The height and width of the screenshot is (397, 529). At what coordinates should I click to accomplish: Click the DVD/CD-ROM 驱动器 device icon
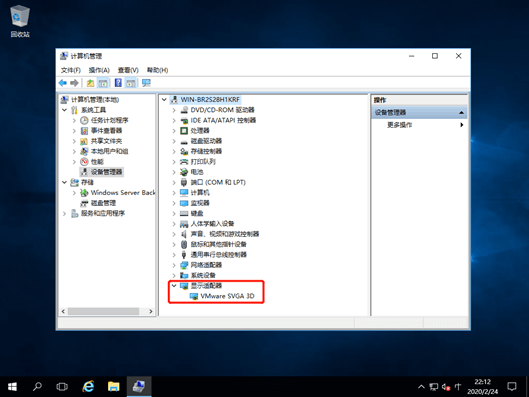pos(184,110)
